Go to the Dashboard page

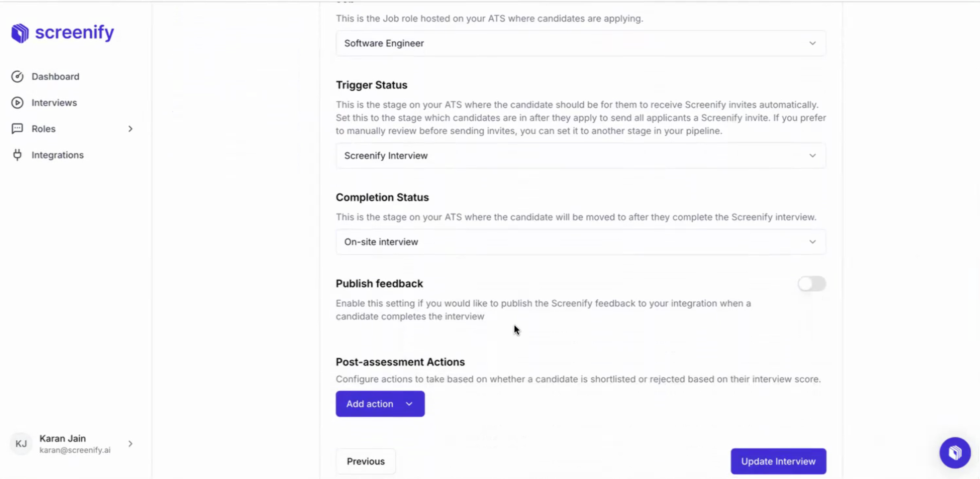coord(56,77)
